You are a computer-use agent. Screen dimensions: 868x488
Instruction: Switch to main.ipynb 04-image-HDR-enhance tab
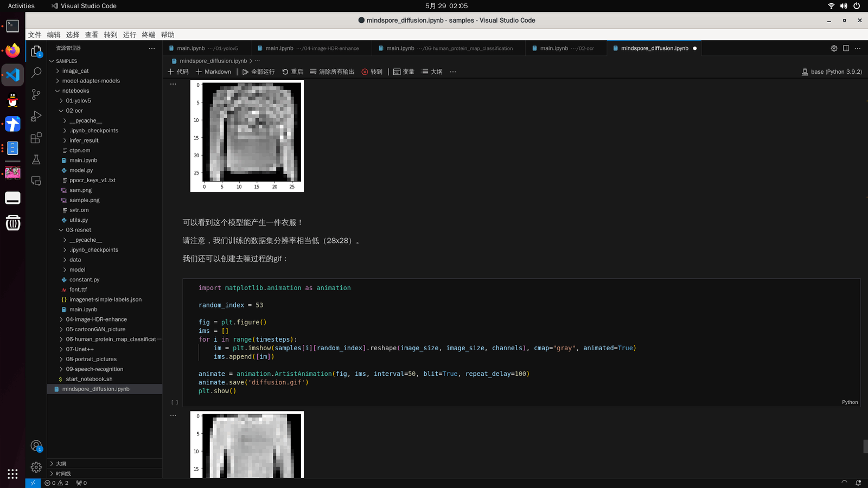311,48
